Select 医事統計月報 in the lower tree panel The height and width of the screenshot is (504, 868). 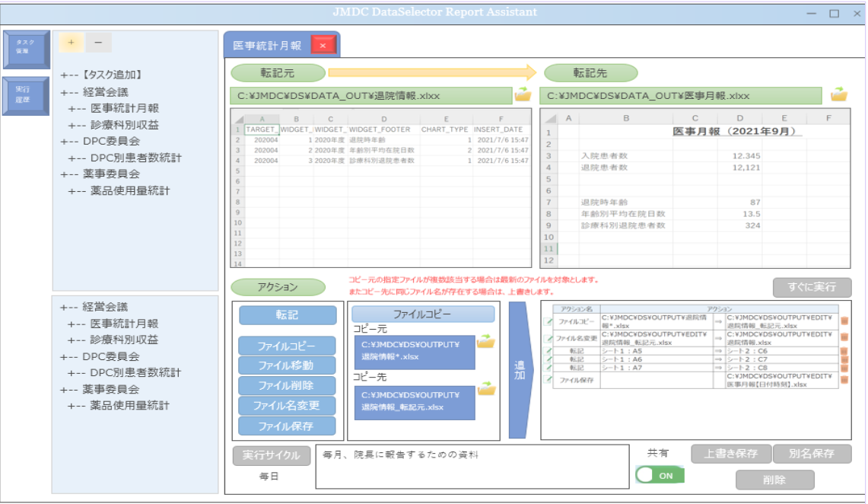click(113, 324)
